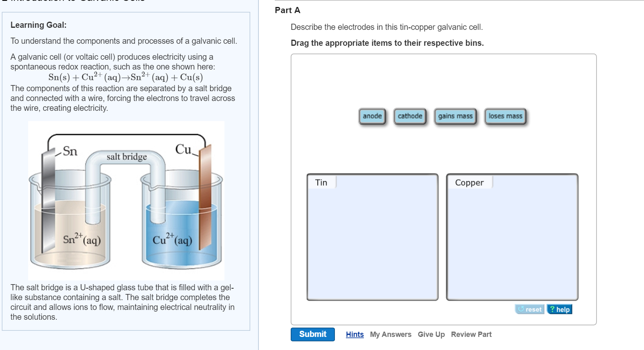
Task: Pick up the gains mass tile
Action: point(455,116)
